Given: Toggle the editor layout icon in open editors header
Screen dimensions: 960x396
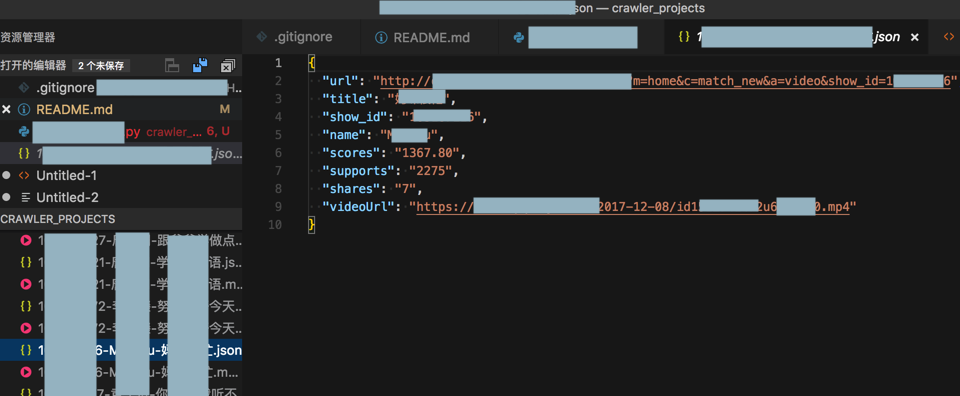Looking at the screenshot, I should coord(173,65).
